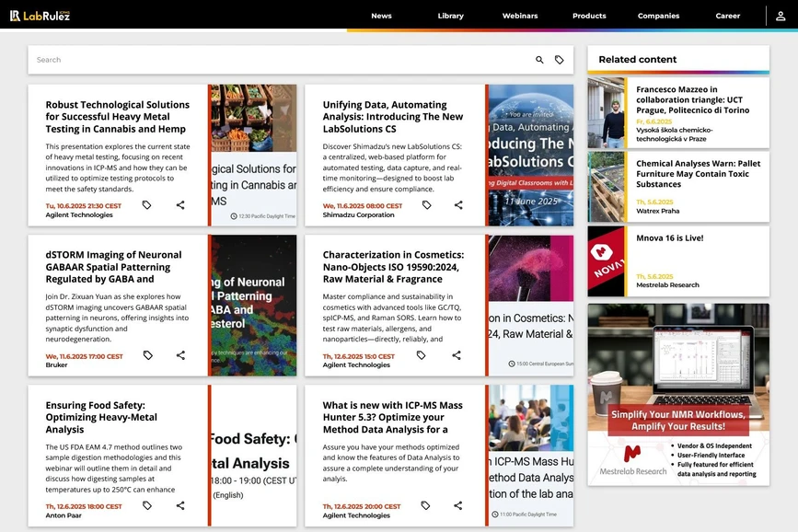Click date We, 11.6.2025 17:00 CEST

pos(84,356)
